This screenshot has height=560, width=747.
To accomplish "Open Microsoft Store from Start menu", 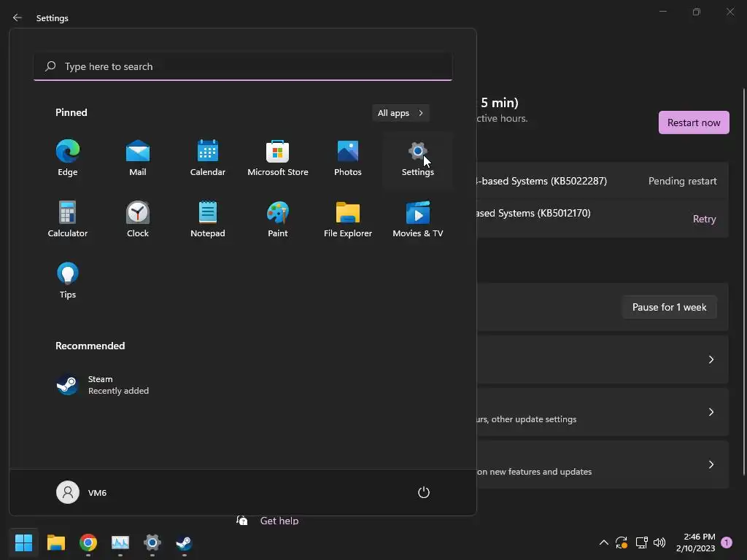I will (x=278, y=158).
